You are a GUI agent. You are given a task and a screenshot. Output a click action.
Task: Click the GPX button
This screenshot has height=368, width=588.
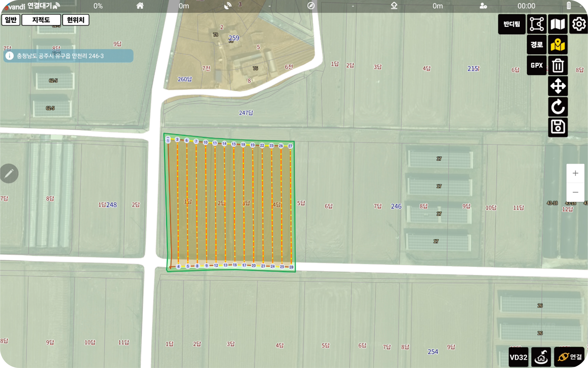click(x=537, y=66)
